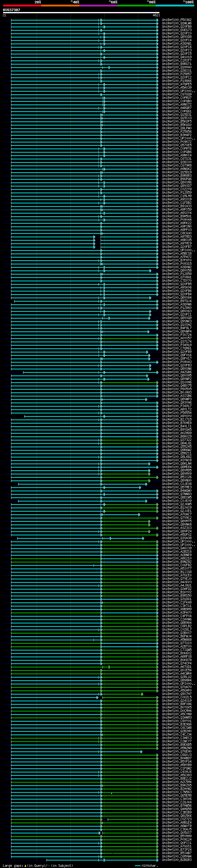The height and width of the screenshot is (868, 197).
Task: Select hit UniRef100_Q570E5
Action: tap(177, 145)
